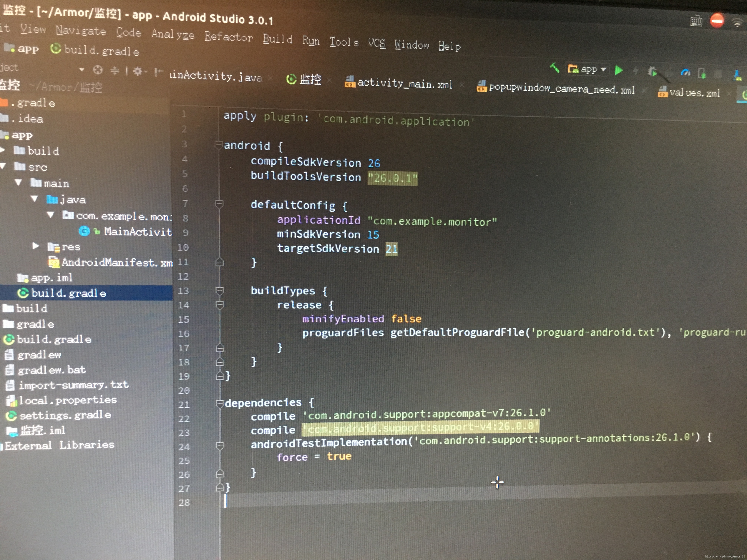Click Scroll from Source target icon
This screenshot has height=560, width=747.
coord(98,70)
